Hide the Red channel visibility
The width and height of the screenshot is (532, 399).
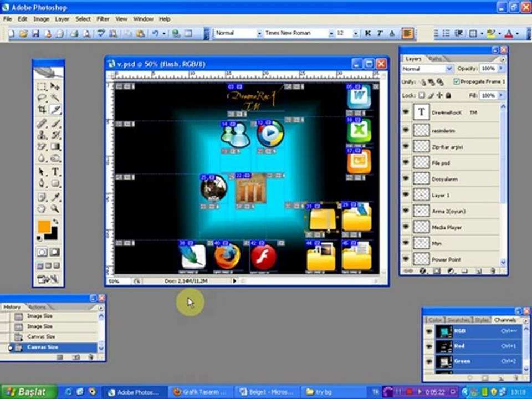coord(429,346)
